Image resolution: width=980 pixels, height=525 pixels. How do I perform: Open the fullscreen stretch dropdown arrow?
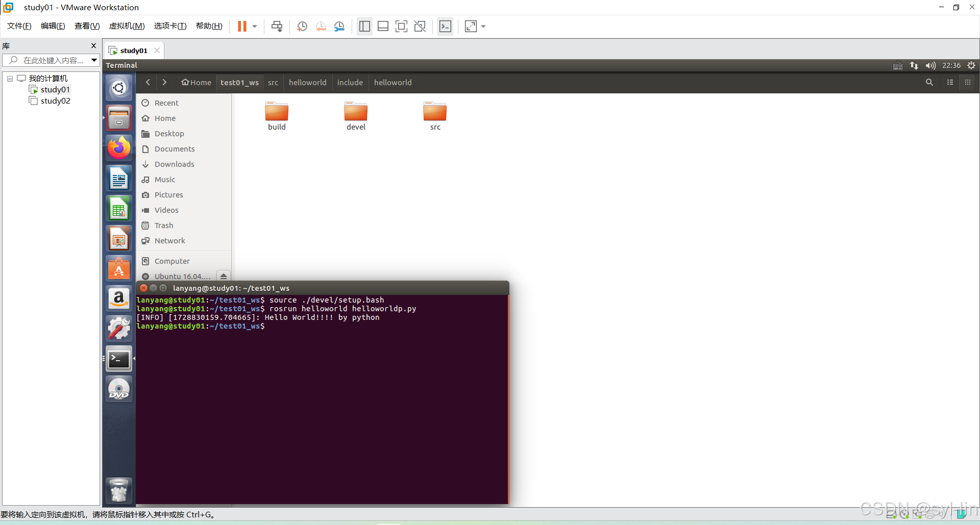(483, 26)
